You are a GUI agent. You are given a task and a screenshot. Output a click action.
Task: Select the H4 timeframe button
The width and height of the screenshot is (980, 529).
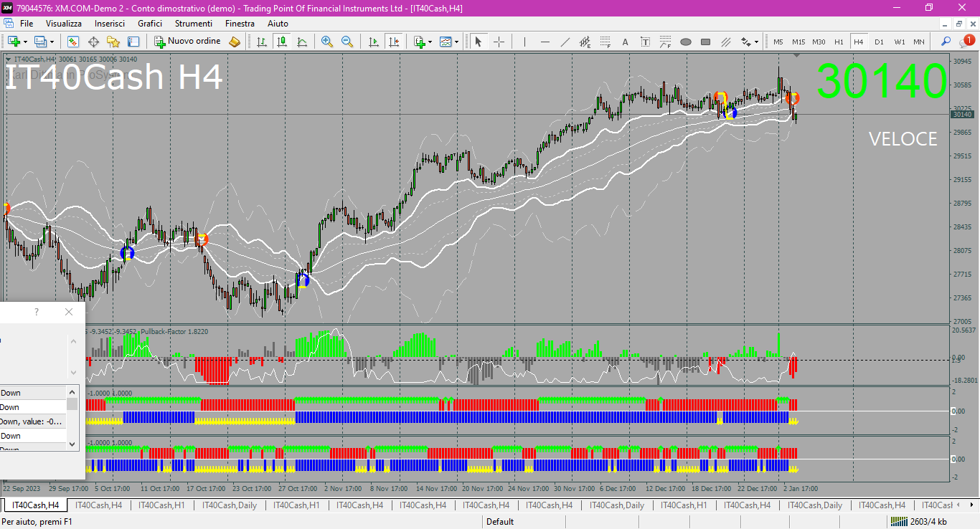point(859,42)
